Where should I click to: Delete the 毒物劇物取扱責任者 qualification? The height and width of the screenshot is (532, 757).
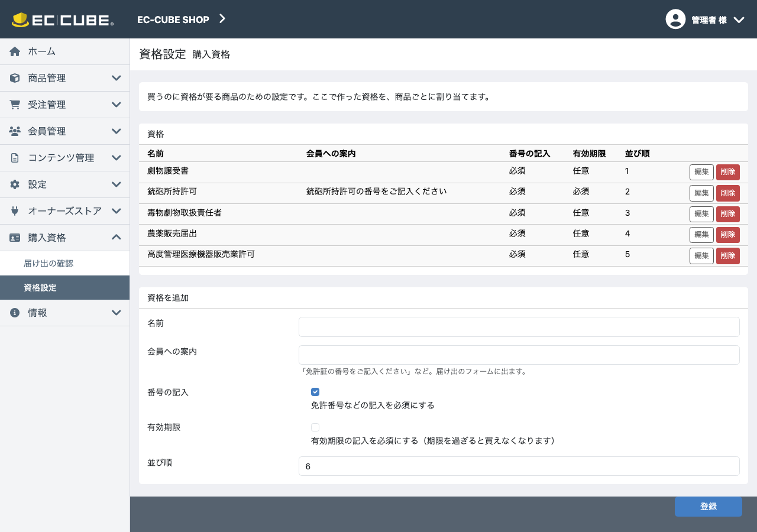click(728, 214)
